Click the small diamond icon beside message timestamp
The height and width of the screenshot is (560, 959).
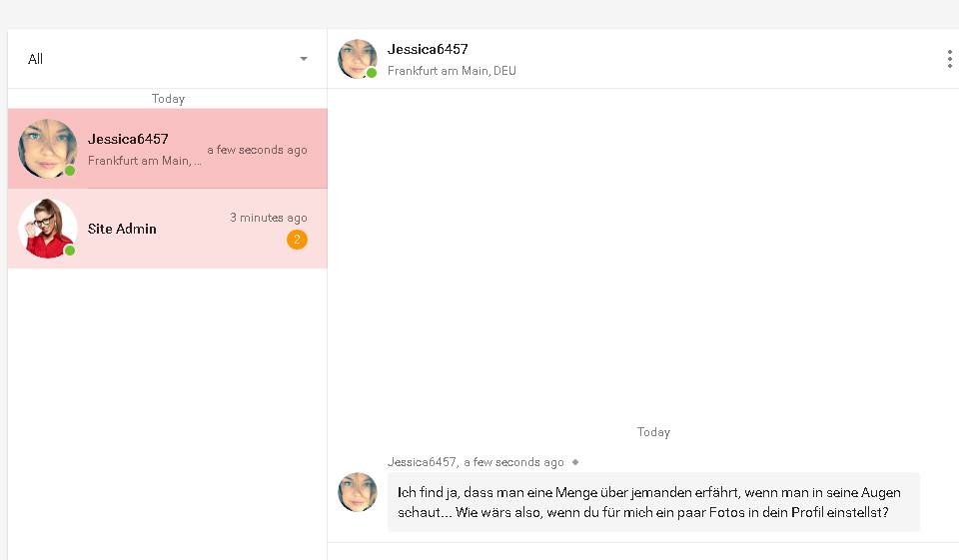tap(575, 462)
